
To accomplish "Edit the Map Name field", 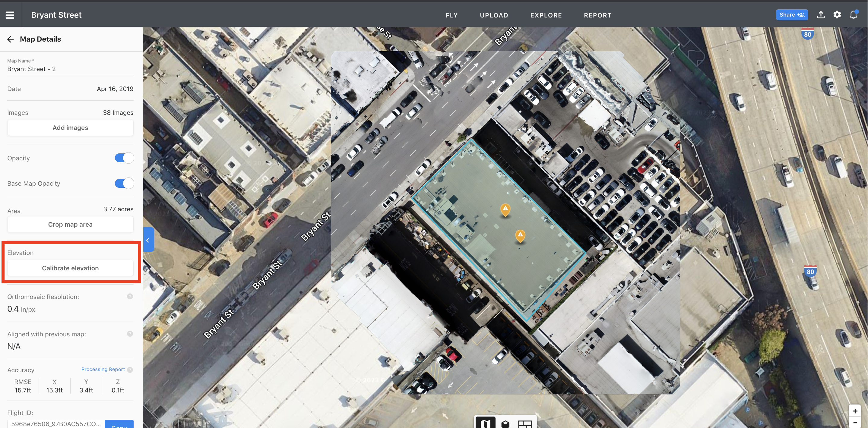I will [70, 69].
